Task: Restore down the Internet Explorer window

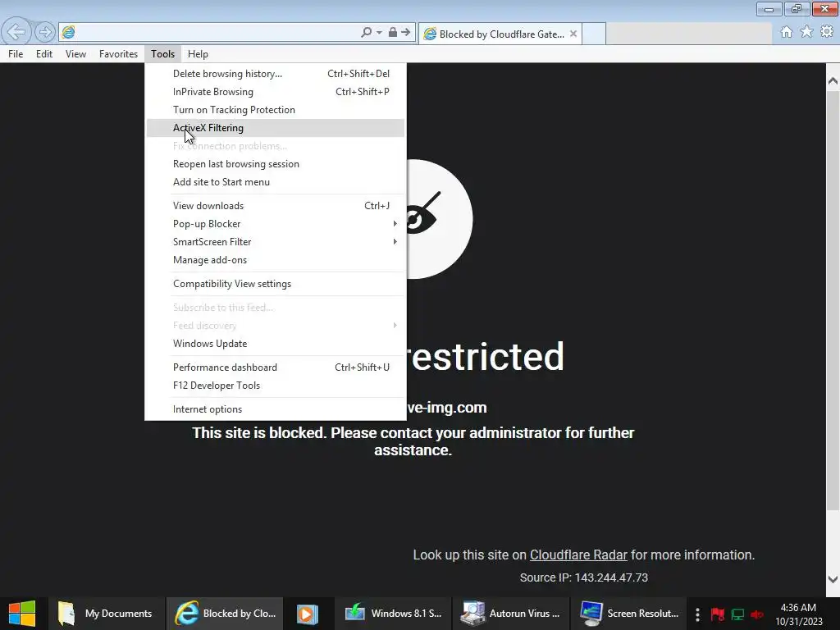Action: (797, 9)
